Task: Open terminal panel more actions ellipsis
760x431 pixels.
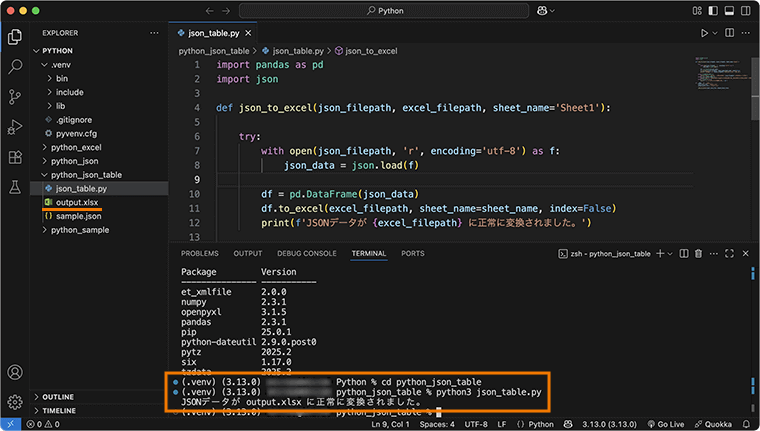Action: tap(713, 254)
